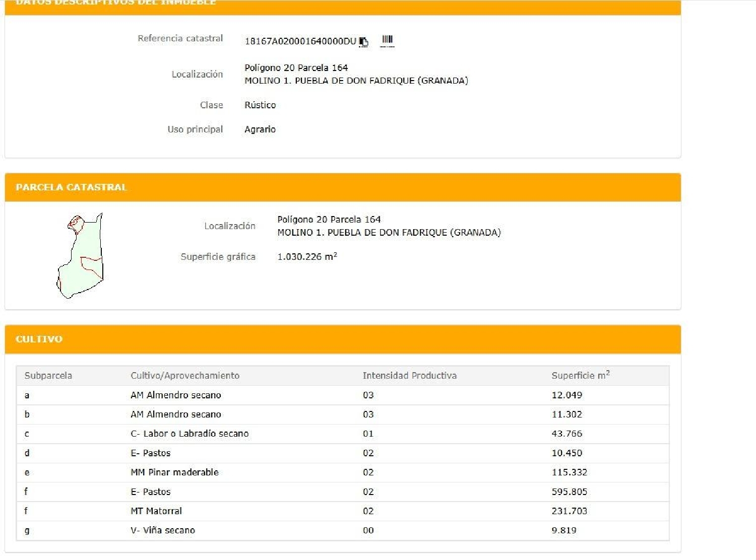Image resolution: width=756 pixels, height=560 pixels.
Task: Click the Cultivo/Aprovechamiento column header
Action: click(185, 376)
